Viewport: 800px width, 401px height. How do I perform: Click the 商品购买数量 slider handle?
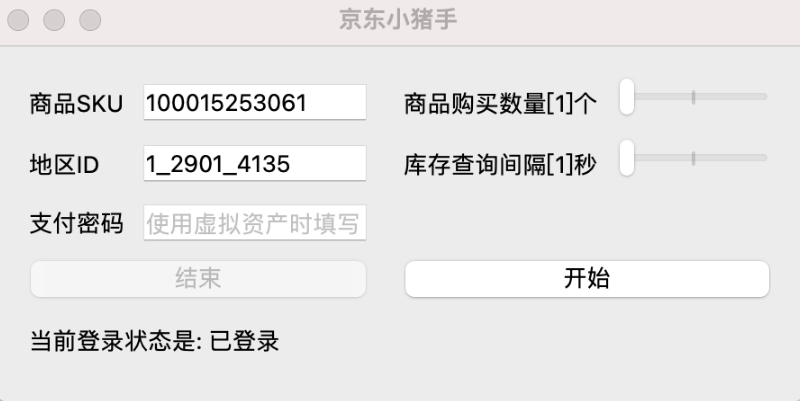tap(627, 96)
